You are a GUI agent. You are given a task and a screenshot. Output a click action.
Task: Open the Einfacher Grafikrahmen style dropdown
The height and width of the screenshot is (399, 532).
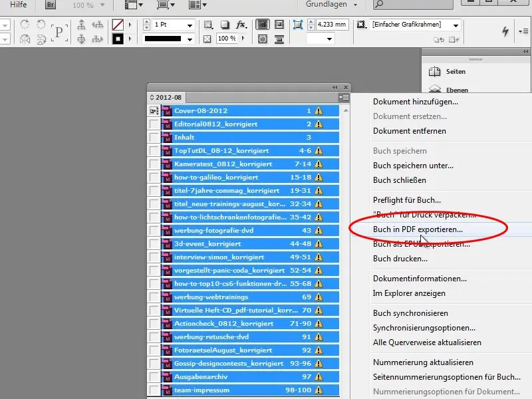456,25
